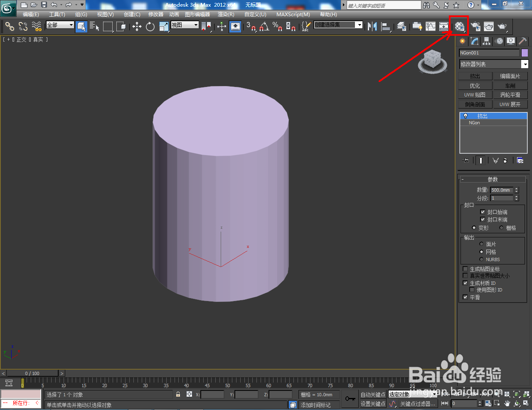Viewport: 532px width, 410px height.
Task: Click the 编辑面片 modifier button
Action: coord(510,76)
